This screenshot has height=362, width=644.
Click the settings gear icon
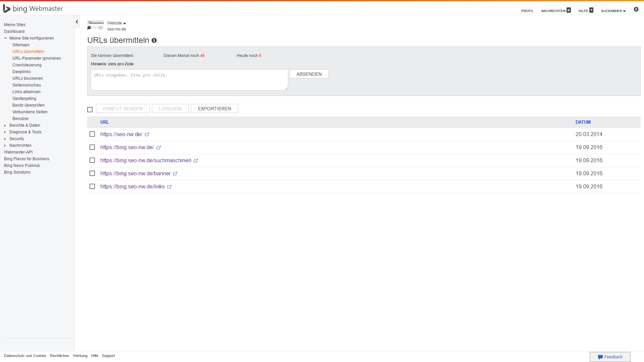point(636,9)
